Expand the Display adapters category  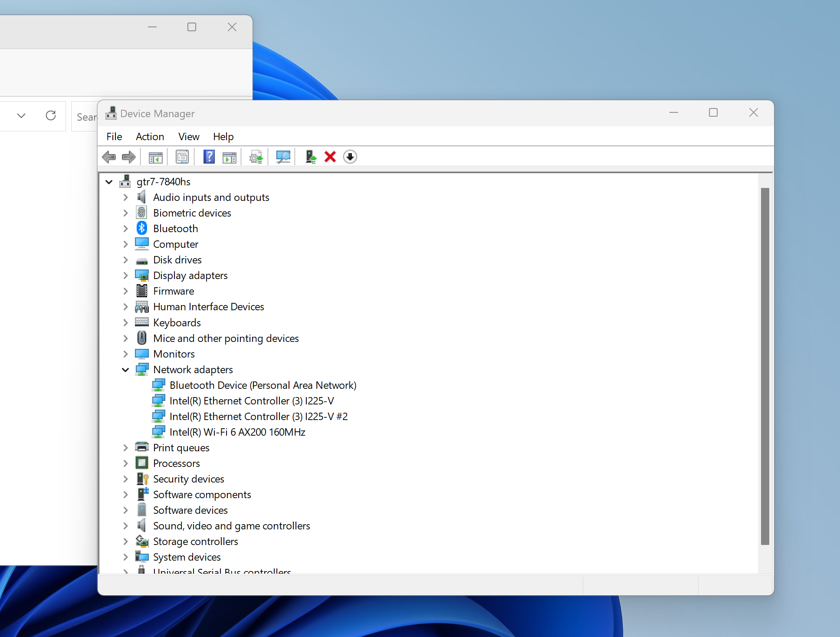click(x=125, y=276)
